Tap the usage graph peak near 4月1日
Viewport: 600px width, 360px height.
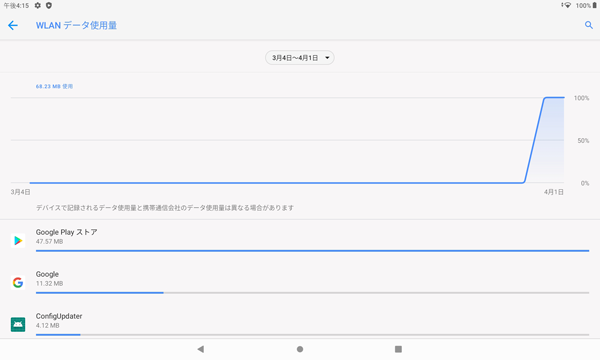click(x=554, y=98)
